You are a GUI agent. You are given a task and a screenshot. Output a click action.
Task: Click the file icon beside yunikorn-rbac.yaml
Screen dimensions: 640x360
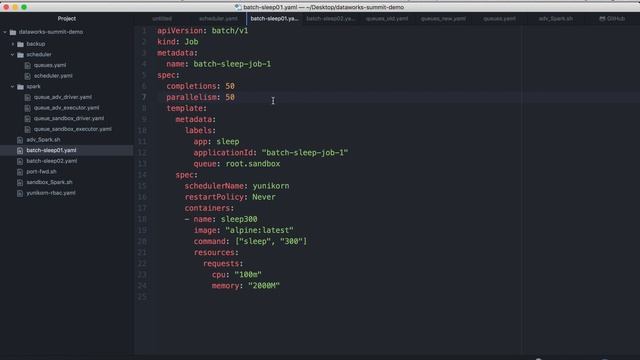click(20, 193)
